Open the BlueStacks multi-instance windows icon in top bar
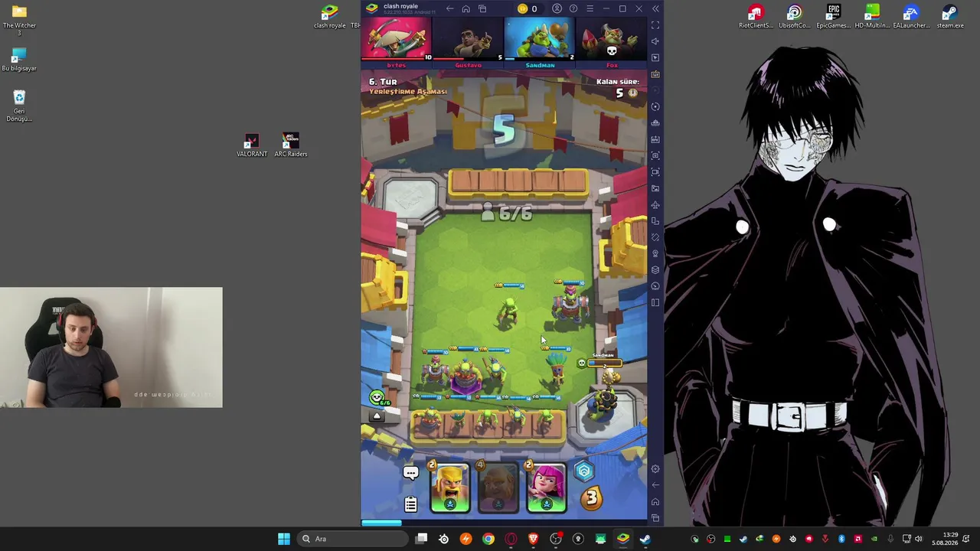 (x=482, y=9)
